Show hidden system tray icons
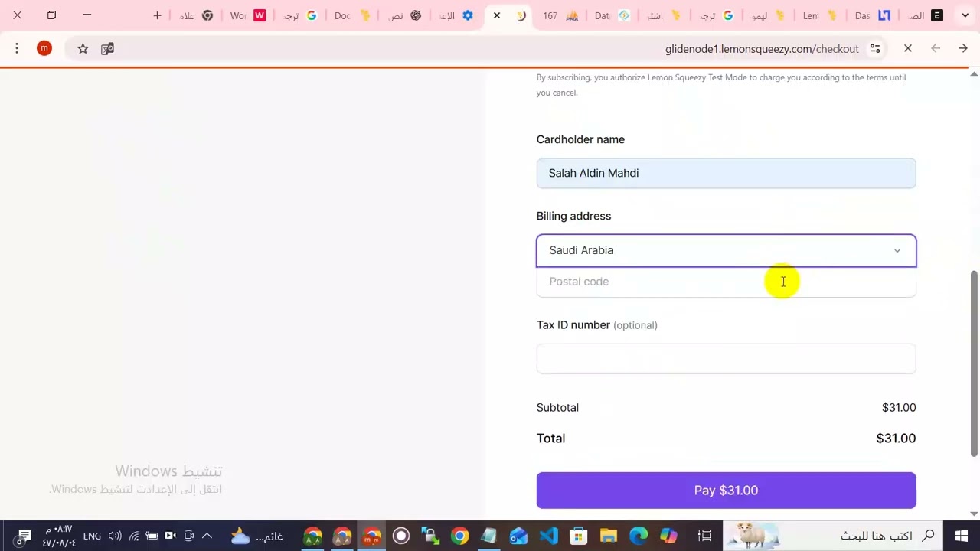This screenshot has height=551, width=980. pos(207,536)
